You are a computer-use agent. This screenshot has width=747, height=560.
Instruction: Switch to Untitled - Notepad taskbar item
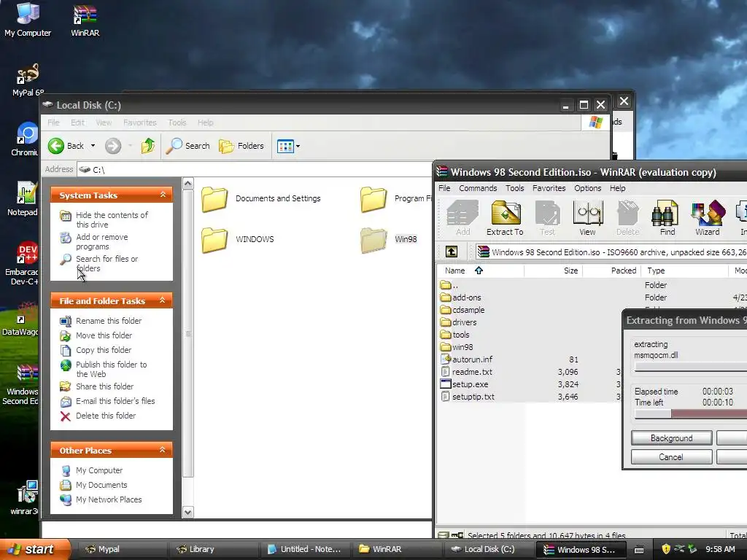click(x=305, y=549)
